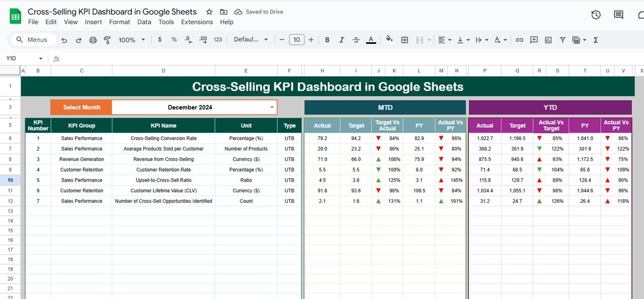Click the Format as percent icon

(x=174, y=40)
